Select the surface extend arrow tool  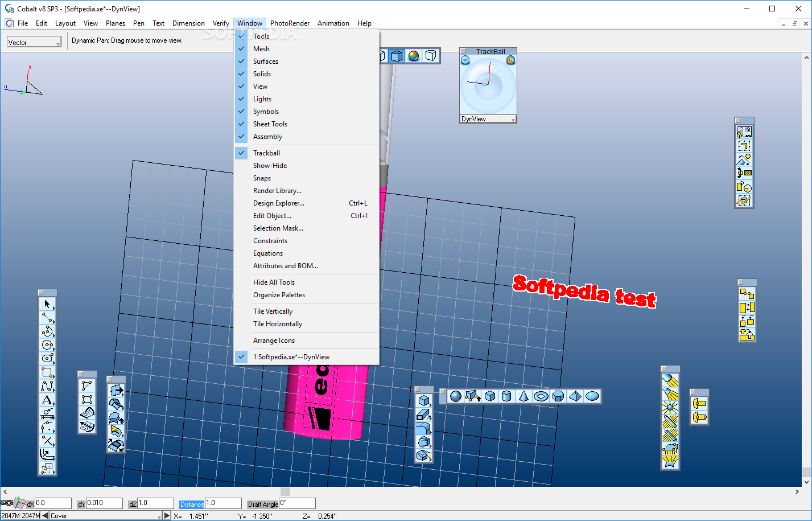(x=116, y=391)
